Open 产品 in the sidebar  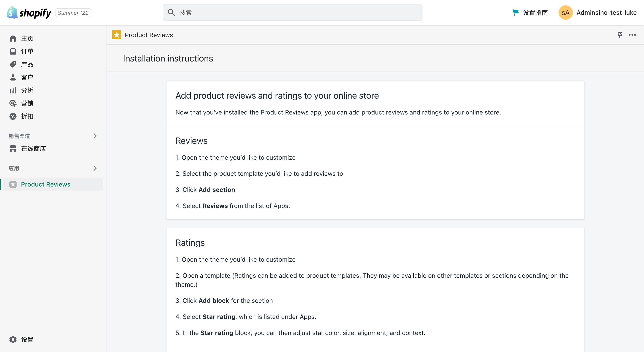point(27,64)
